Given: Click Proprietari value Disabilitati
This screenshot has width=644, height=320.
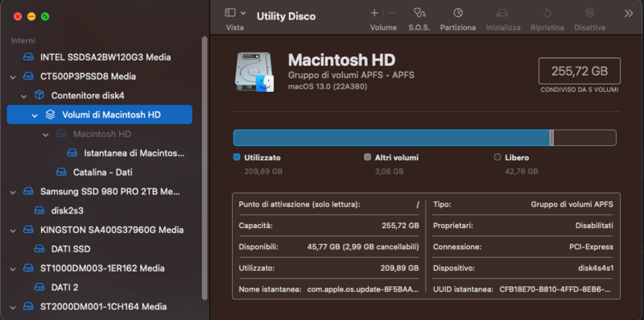Looking at the screenshot, I should [594, 226].
